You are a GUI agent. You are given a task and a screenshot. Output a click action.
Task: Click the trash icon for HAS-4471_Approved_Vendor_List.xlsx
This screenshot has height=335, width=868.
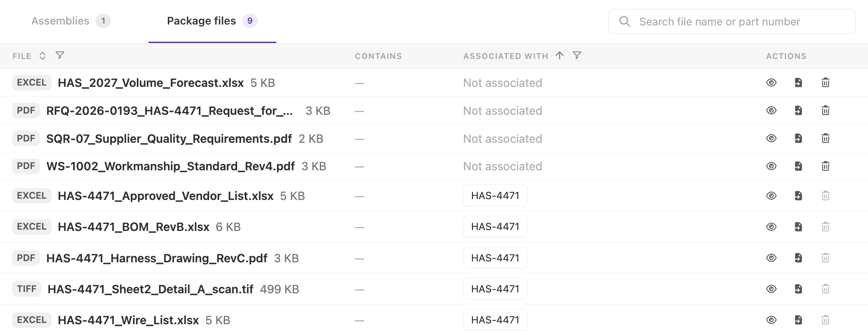tap(825, 196)
